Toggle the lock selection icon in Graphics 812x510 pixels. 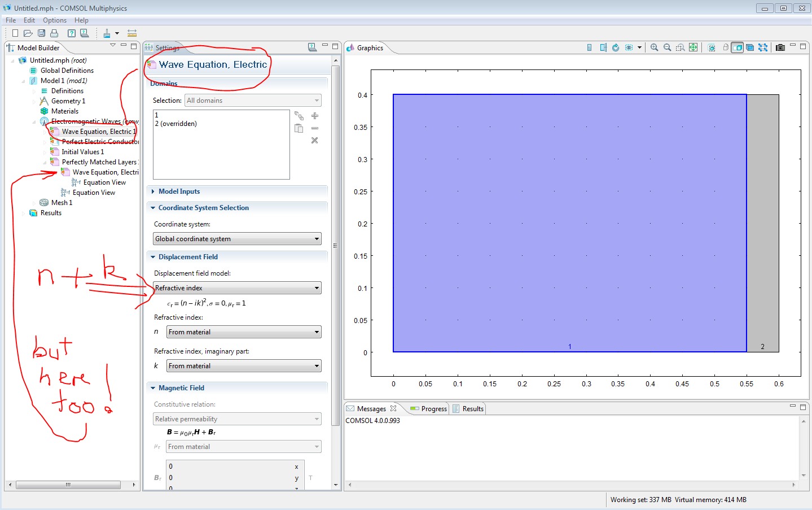725,48
